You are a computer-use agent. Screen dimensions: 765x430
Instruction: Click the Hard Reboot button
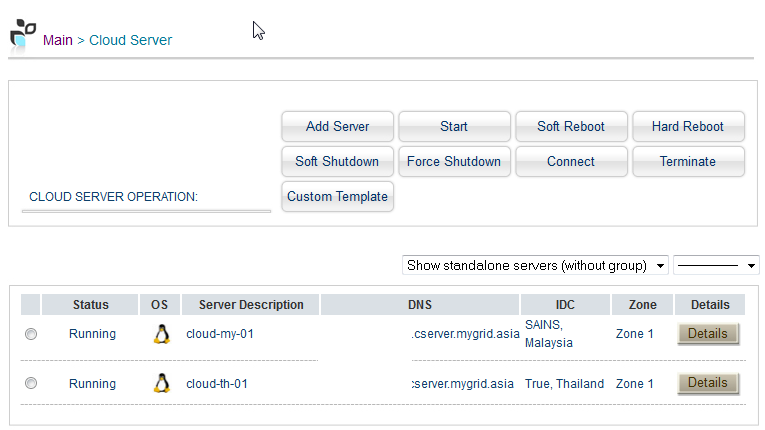point(688,127)
